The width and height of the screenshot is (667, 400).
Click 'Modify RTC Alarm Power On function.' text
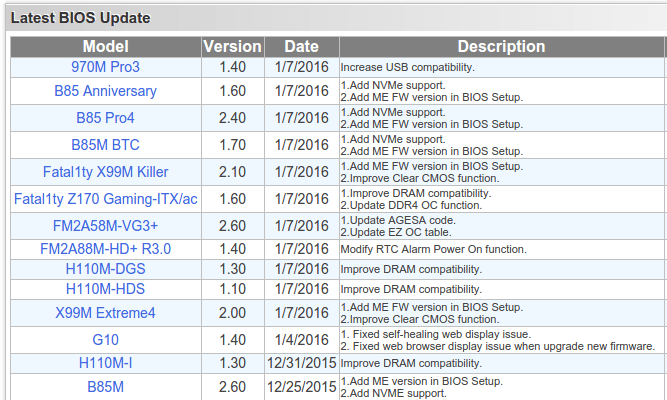(x=433, y=249)
